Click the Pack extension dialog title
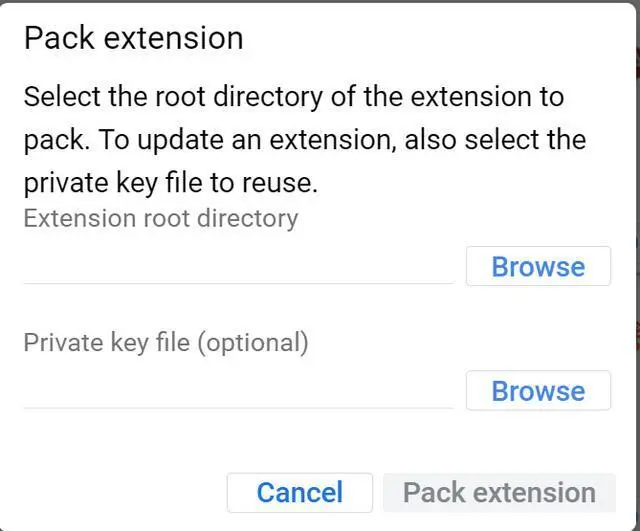640x531 pixels. (133, 38)
